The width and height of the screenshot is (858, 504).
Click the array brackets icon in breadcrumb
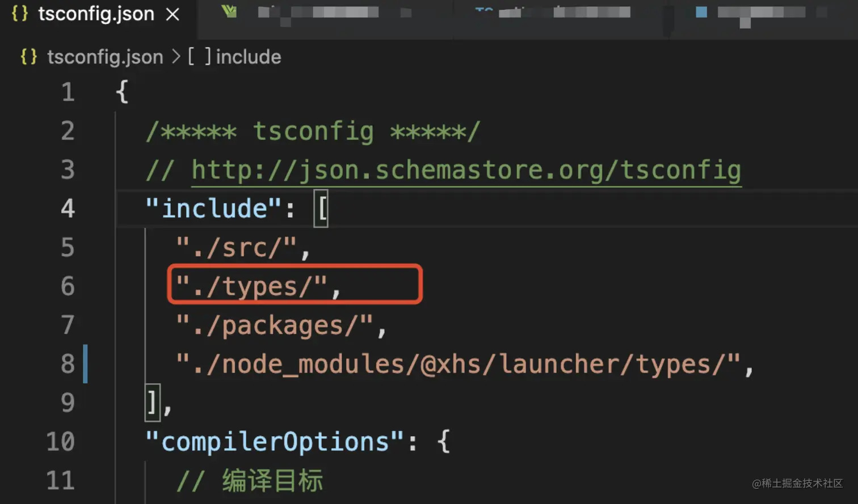tap(199, 57)
